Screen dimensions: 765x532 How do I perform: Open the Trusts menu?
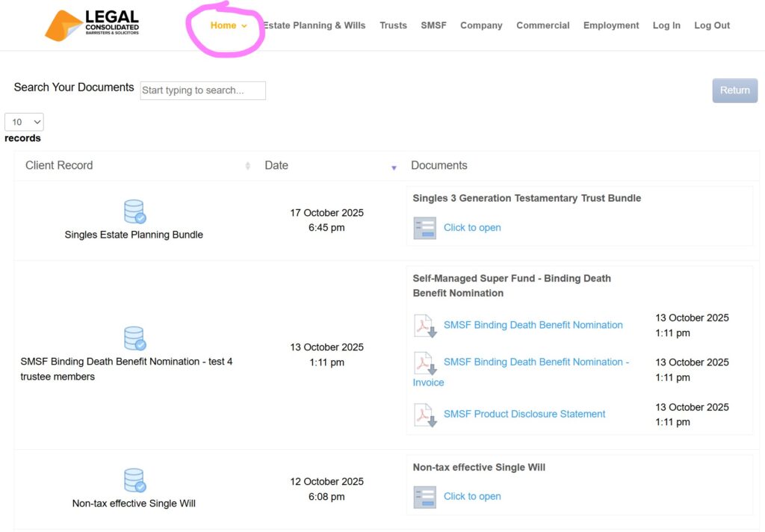point(393,25)
